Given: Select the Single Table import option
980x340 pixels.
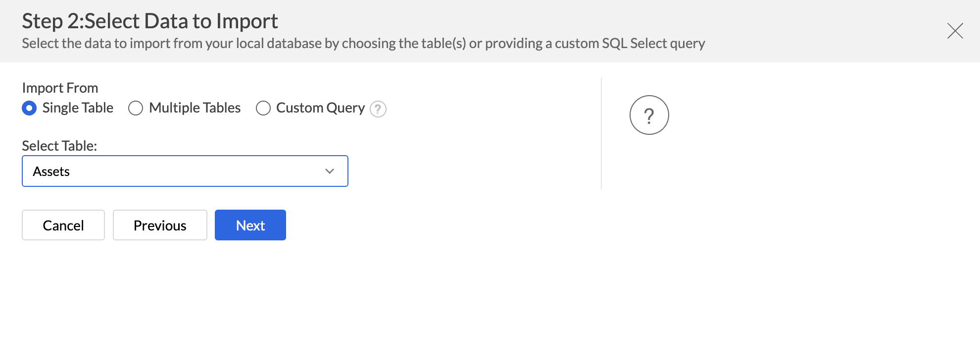Looking at the screenshot, I should [x=29, y=108].
